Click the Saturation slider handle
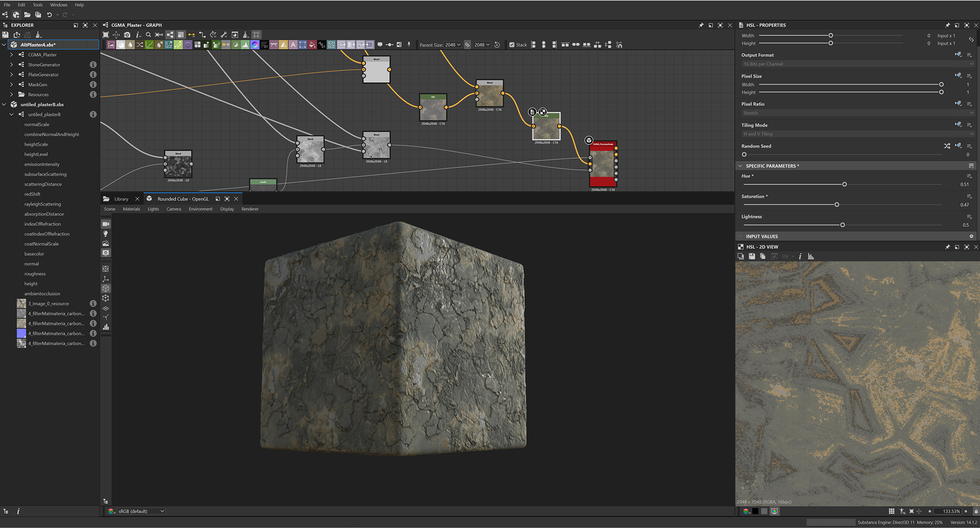This screenshot has height=528, width=980. 837,205
